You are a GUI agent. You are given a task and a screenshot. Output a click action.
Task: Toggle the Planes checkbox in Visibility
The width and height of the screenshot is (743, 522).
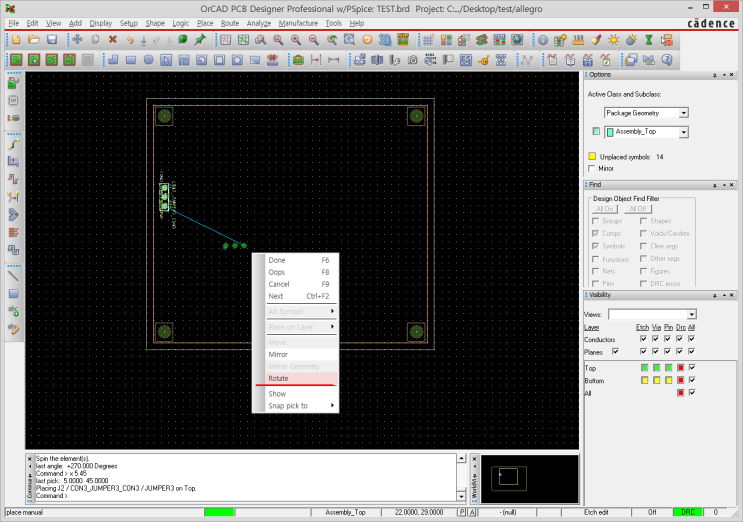point(615,351)
